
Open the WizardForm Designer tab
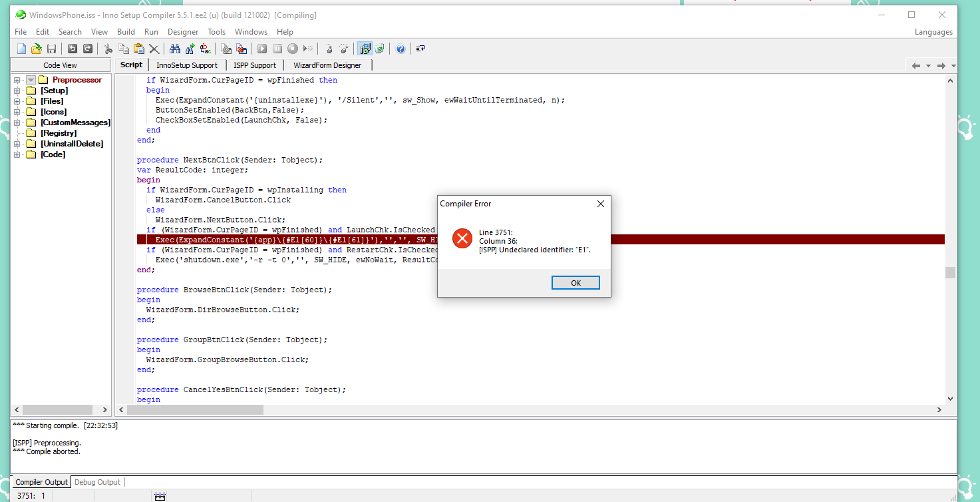(x=327, y=65)
